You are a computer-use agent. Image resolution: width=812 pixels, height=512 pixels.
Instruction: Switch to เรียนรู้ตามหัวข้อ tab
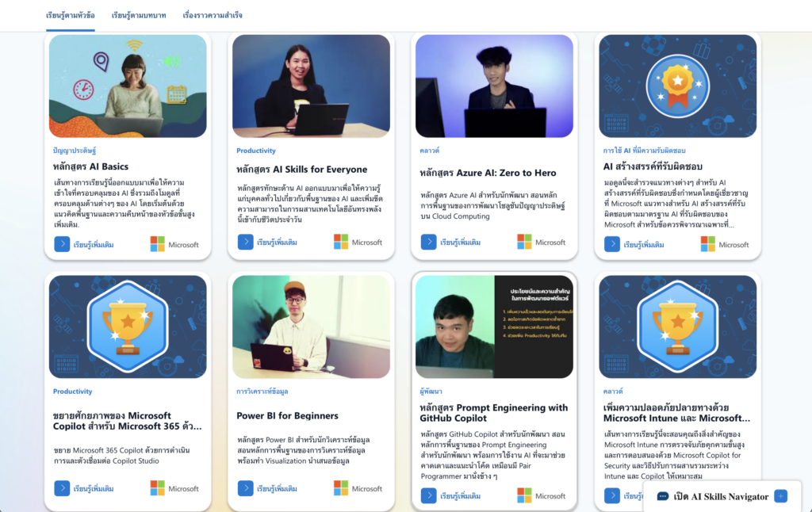click(71, 16)
